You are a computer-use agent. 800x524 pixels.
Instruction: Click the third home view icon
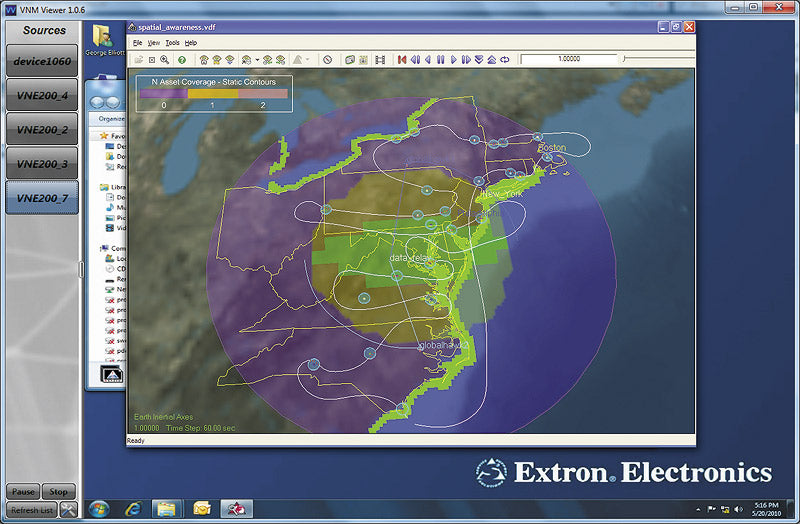[x=230, y=60]
